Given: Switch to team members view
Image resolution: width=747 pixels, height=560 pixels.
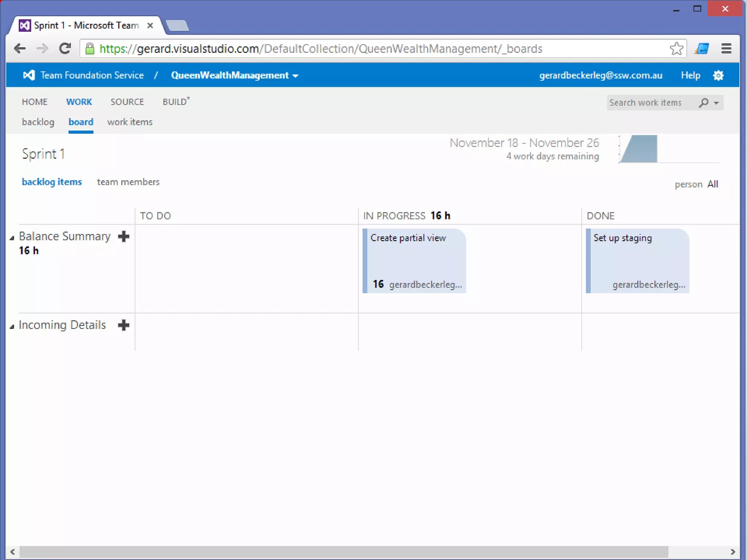Looking at the screenshot, I should [x=128, y=182].
